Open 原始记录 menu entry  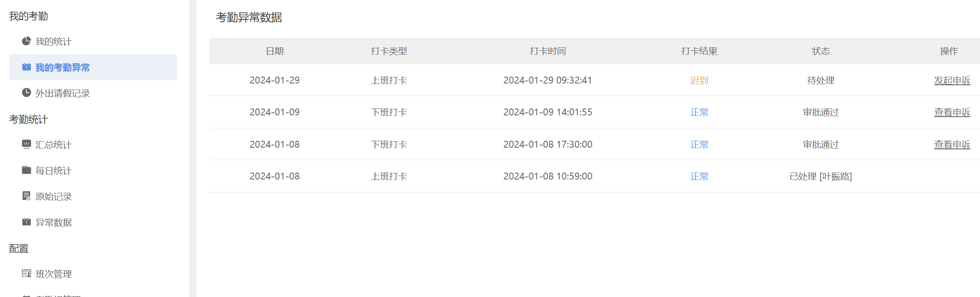(53, 197)
